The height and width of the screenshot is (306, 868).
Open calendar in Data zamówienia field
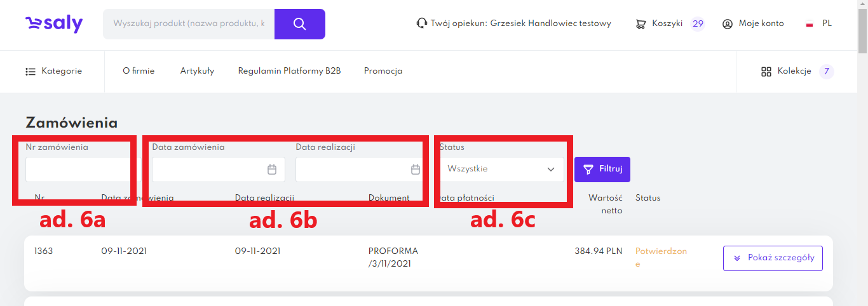(x=272, y=170)
